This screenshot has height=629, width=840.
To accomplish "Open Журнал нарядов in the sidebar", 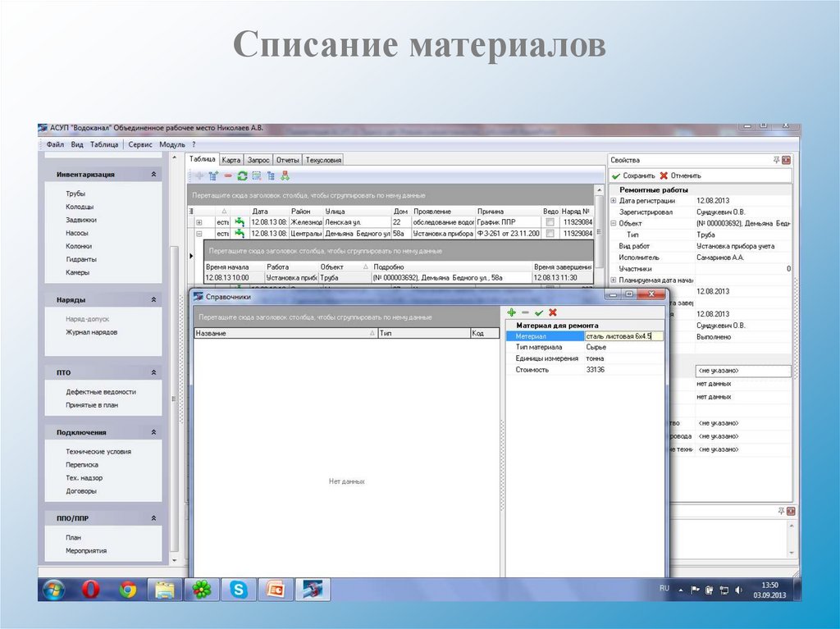I will coord(91,332).
